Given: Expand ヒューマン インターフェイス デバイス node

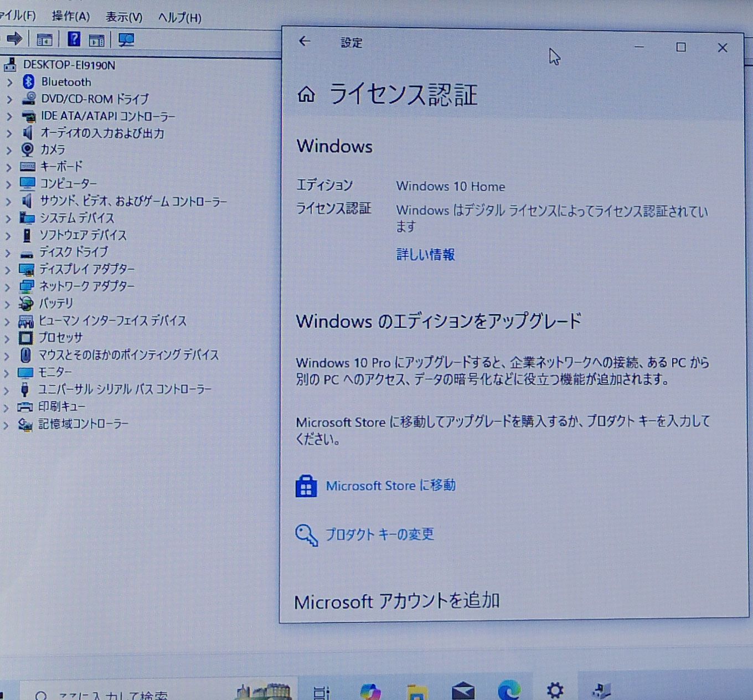Looking at the screenshot, I should (x=7, y=322).
